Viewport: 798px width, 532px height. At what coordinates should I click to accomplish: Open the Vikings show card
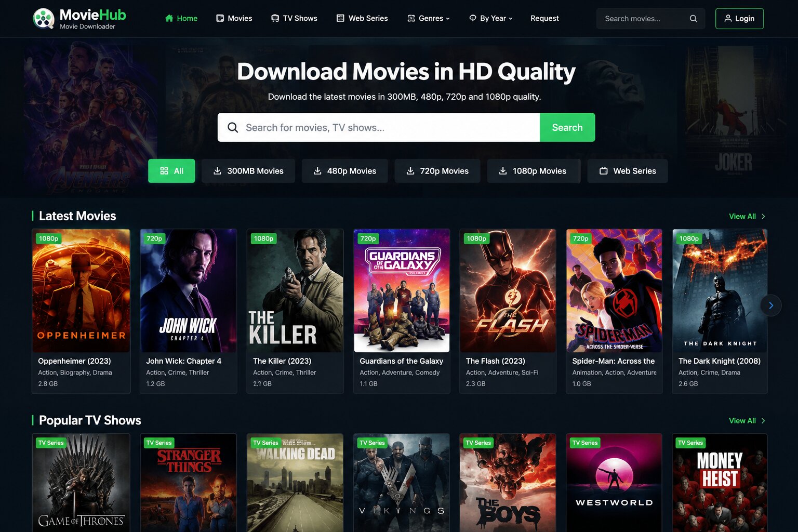point(402,483)
